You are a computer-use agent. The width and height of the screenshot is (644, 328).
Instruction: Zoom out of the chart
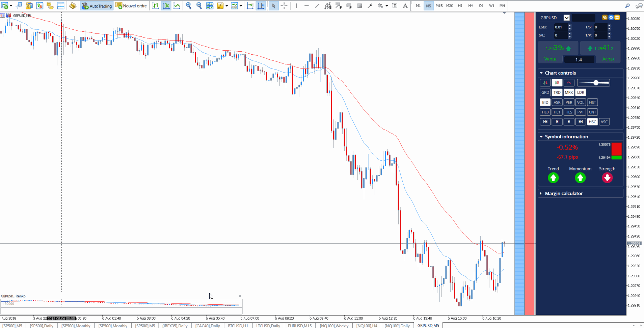pyautogui.click(x=199, y=6)
